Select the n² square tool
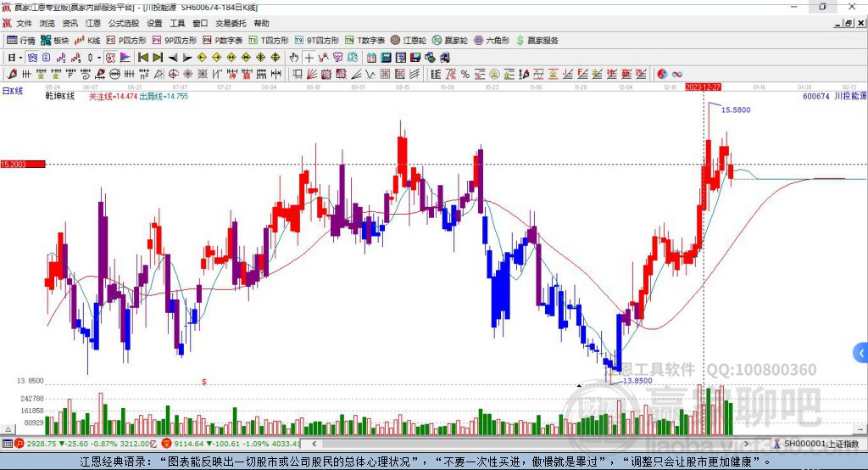 pyautogui.click(x=144, y=75)
